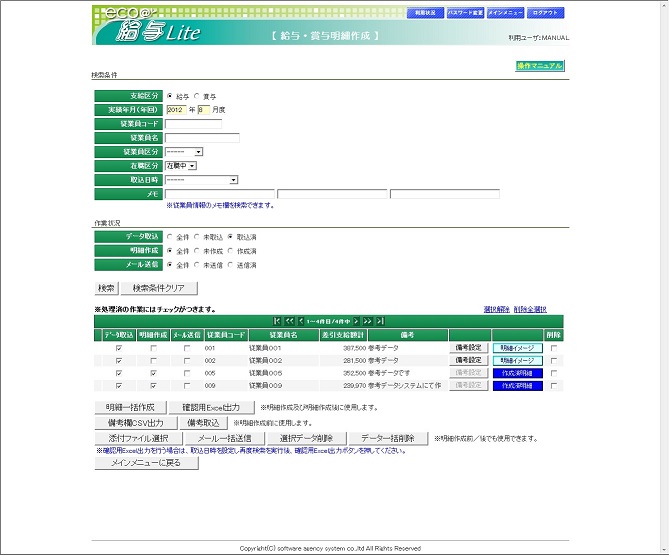Jump forward with >> pager button
The width and height of the screenshot is (669, 555).
click(x=367, y=321)
